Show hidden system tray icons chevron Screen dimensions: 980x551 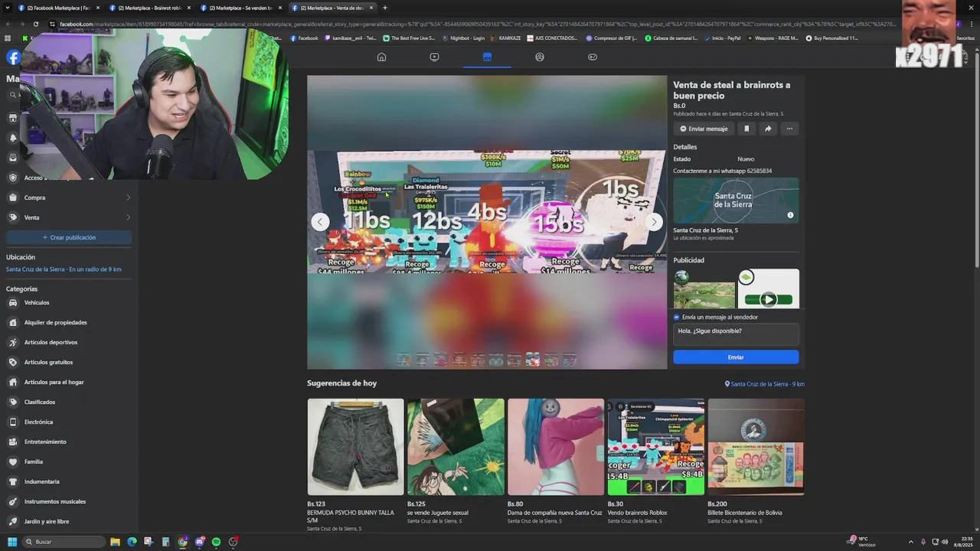(x=910, y=542)
